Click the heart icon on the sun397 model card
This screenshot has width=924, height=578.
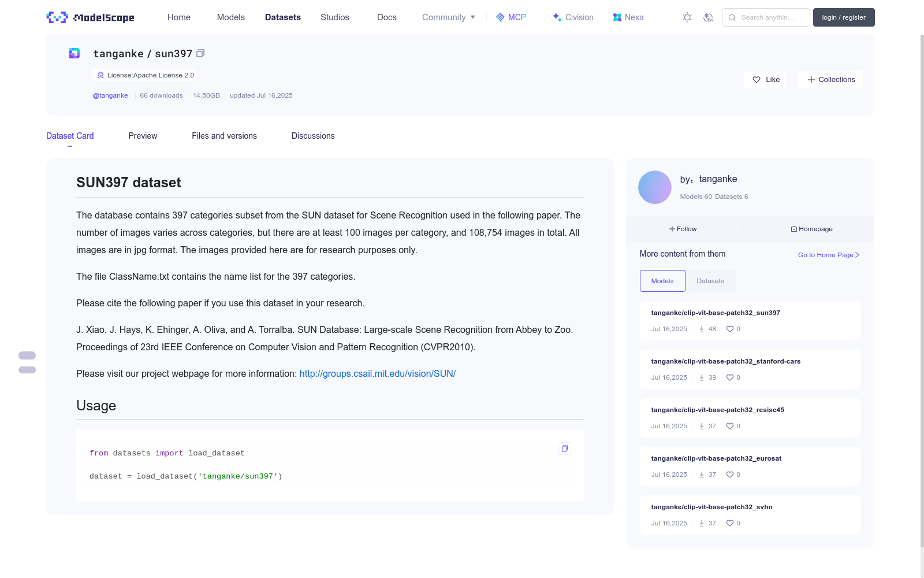point(730,329)
